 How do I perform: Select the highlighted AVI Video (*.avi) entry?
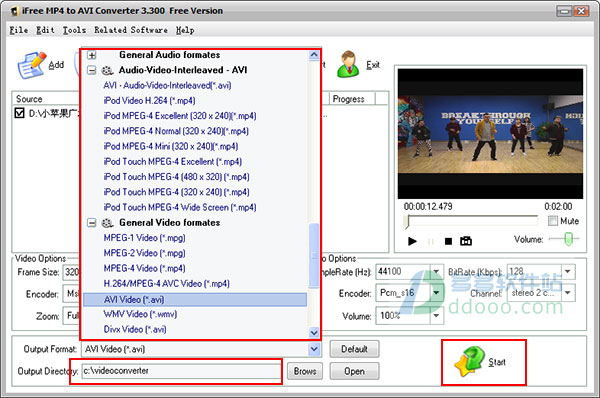point(195,300)
